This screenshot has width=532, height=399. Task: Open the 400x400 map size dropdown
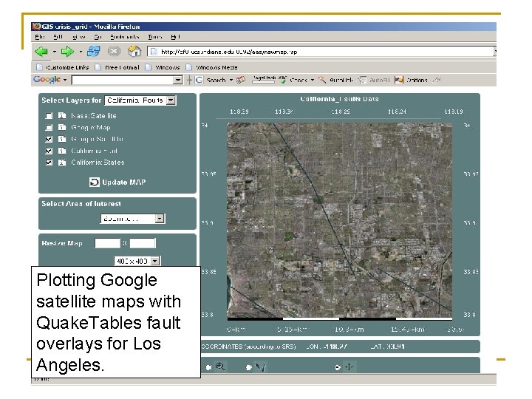click(154, 261)
